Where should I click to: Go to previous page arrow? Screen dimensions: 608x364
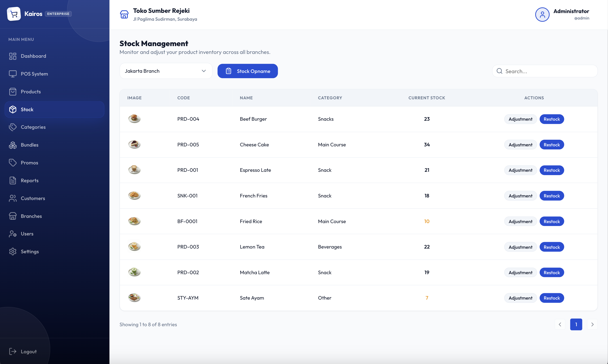pyautogui.click(x=560, y=325)
